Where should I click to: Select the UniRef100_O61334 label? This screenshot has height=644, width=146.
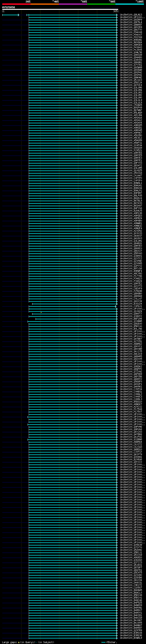[x=131, y=580]
